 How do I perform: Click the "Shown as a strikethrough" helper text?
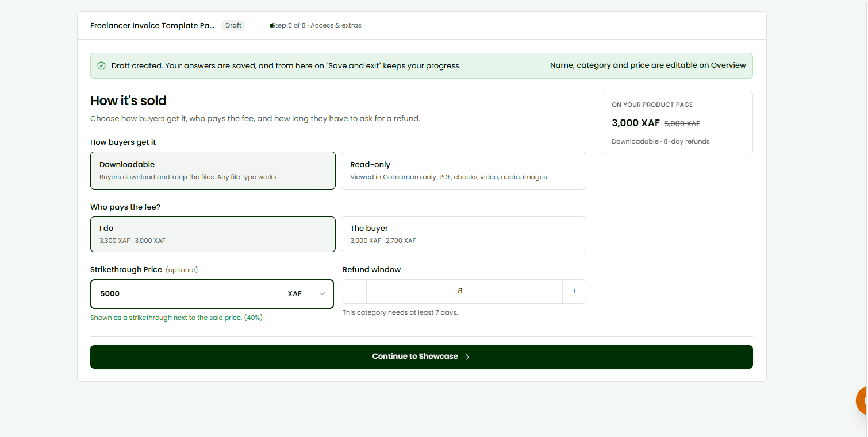click(x=176, y=318)
